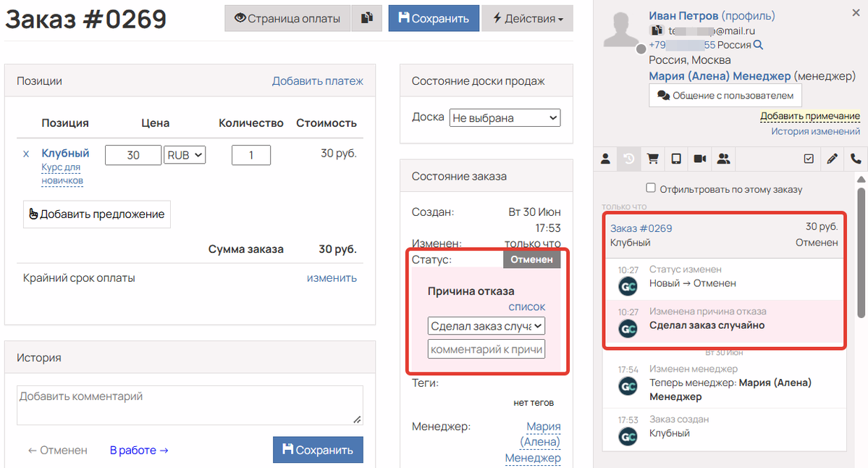Image resolution: width=868 pixels, height=468 pixels.
Task: Click the Страница оплаты button
Action: 287,18
